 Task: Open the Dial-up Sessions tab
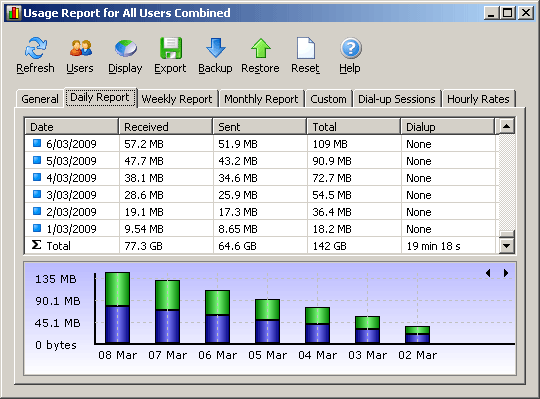(x=397, y=99)
